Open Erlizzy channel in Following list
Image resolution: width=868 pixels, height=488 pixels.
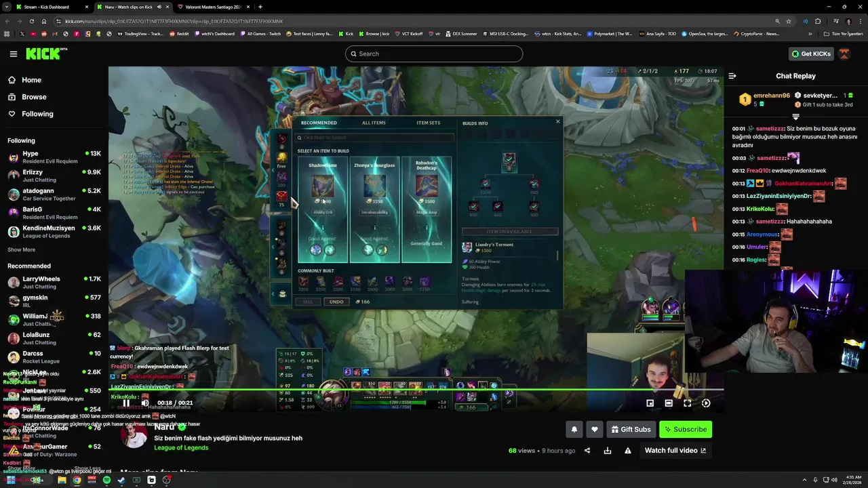(54, 176)
